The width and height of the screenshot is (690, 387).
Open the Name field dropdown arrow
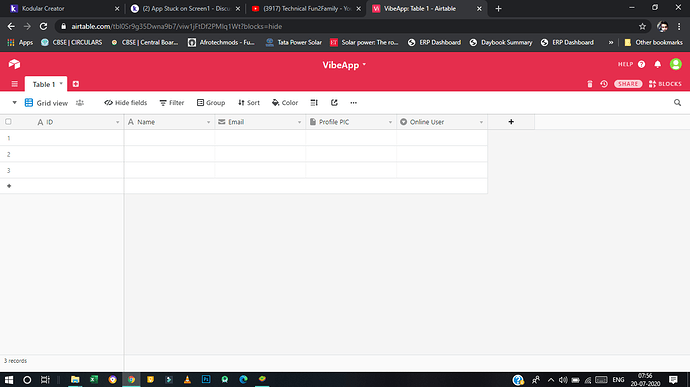coord(209,122)
